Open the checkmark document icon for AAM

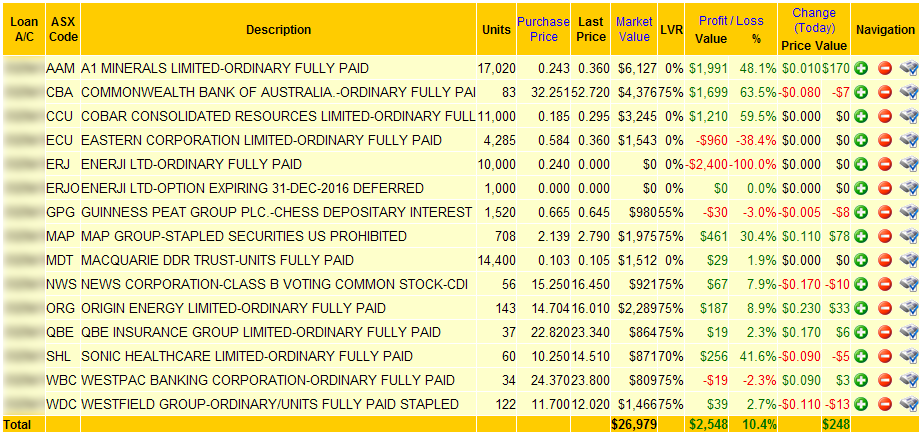point(909,69)
